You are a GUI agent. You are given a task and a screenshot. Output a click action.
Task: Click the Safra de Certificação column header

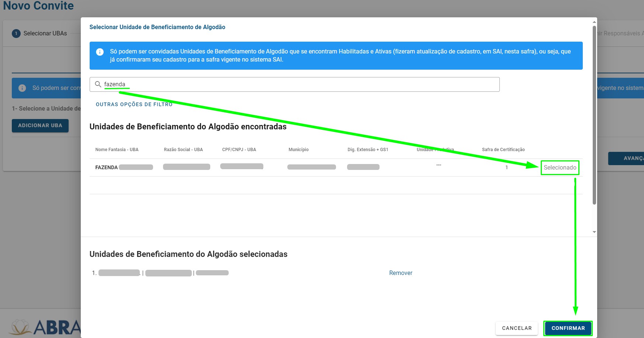point(503,150)
